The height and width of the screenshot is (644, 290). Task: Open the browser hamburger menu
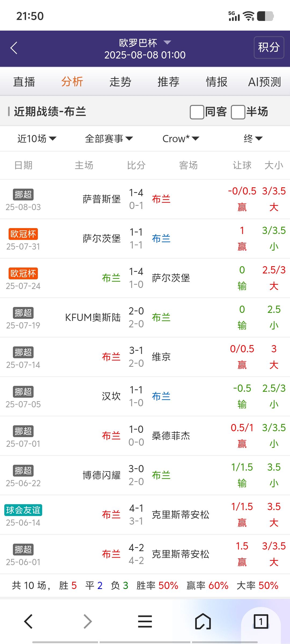click(145, 621)
